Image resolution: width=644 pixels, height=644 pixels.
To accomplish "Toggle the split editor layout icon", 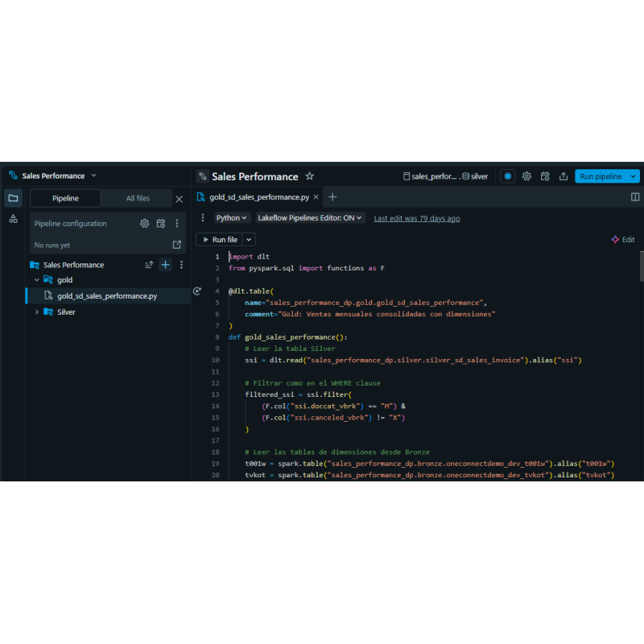I will (635, 197).
